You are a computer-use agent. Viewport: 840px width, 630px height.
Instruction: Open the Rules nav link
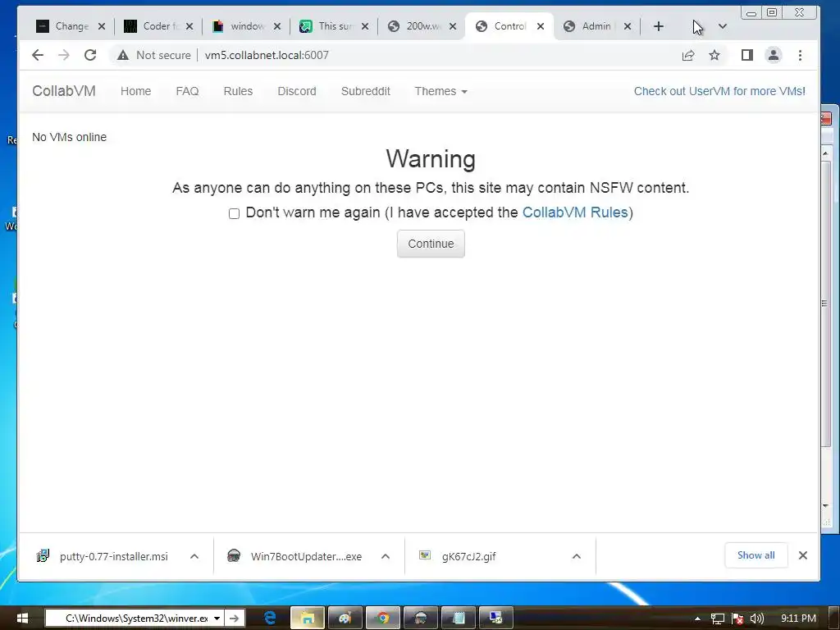point(238,91)
